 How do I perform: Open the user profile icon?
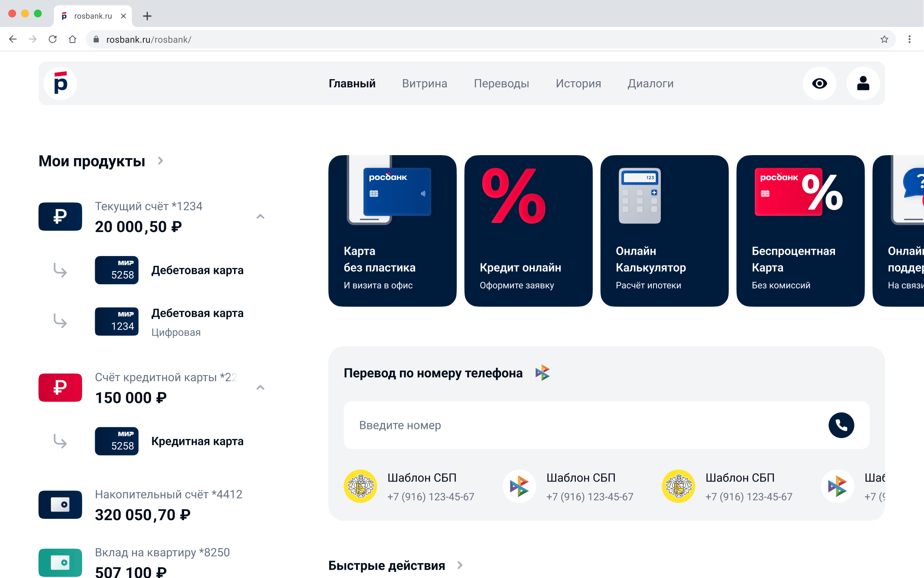[863, 83]
